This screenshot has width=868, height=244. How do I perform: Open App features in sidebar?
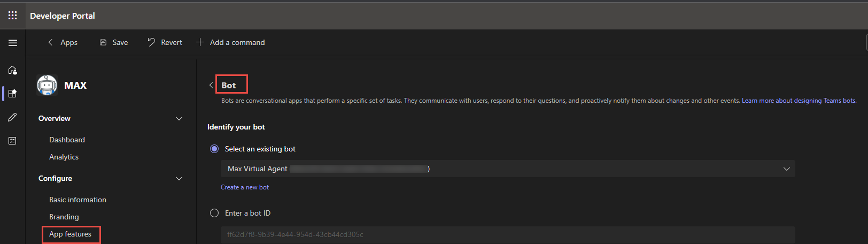71,234
